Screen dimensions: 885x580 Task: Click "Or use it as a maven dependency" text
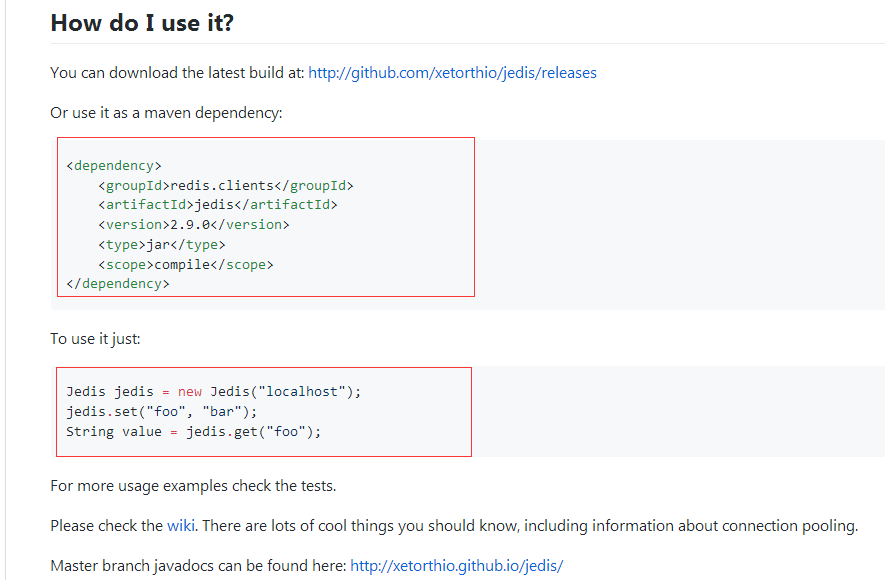click(166, 113)
